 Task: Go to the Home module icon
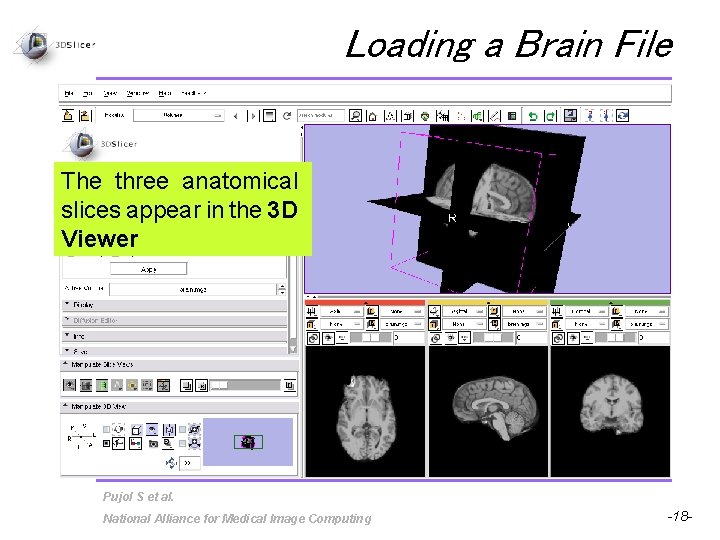point(372,116)
